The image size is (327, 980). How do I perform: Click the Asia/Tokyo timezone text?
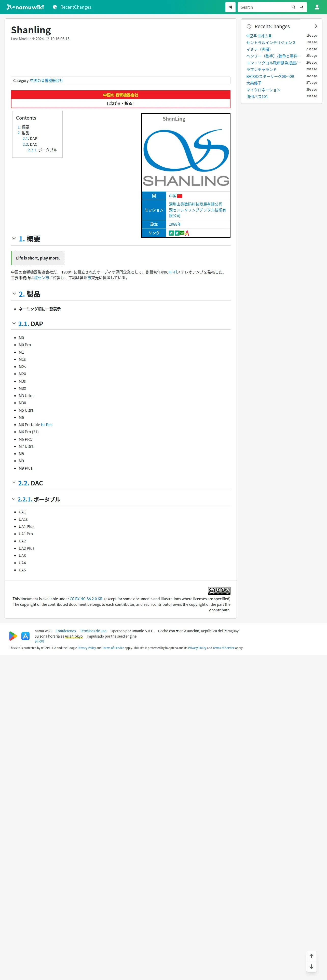point(73,636)
